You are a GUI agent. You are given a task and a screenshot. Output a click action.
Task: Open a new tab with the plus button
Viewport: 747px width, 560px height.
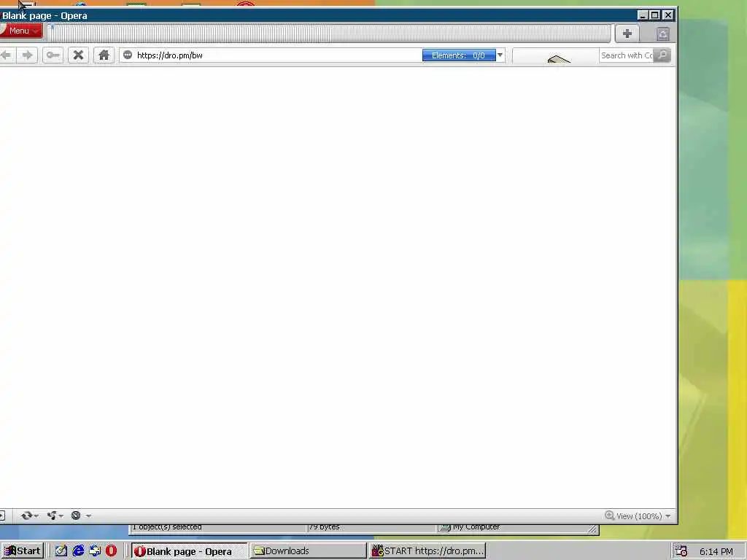tap(627, 34)
